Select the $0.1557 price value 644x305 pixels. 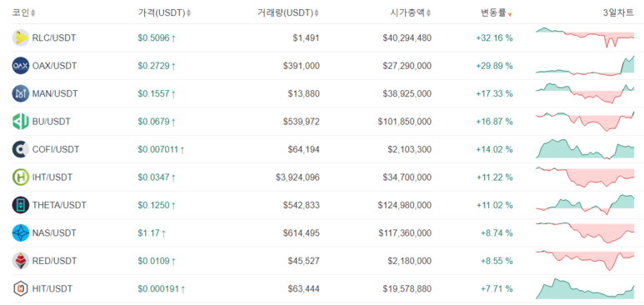coord(153,93)
